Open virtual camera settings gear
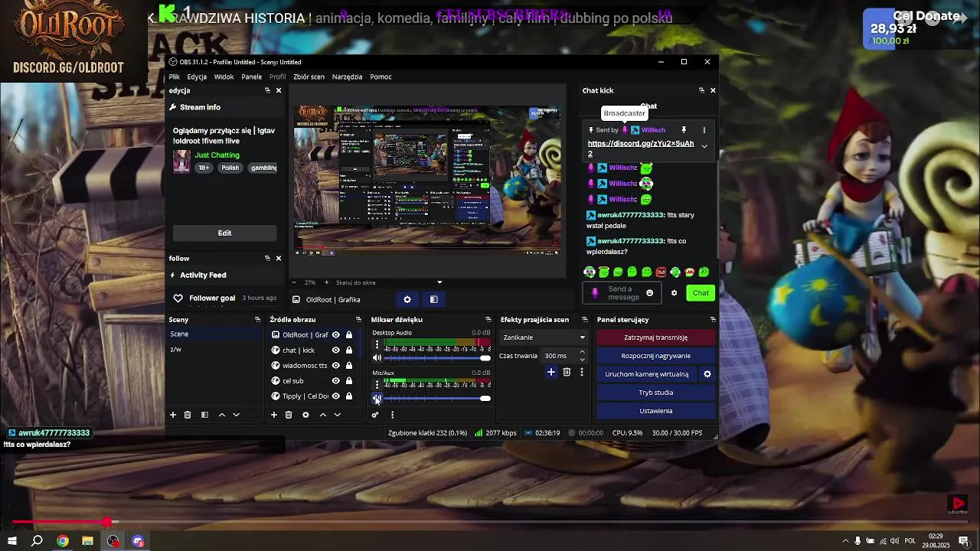This screenshot has width=980, height=551. point(707,374)
